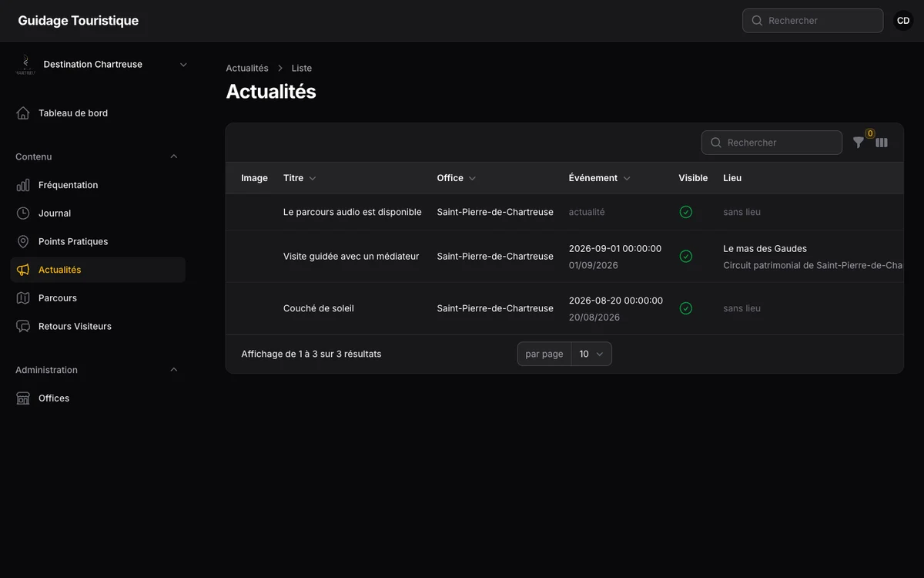Click the magnifier icon in the top search
Viewport: 924px width, 578px height.
click(x=757, y=21)
